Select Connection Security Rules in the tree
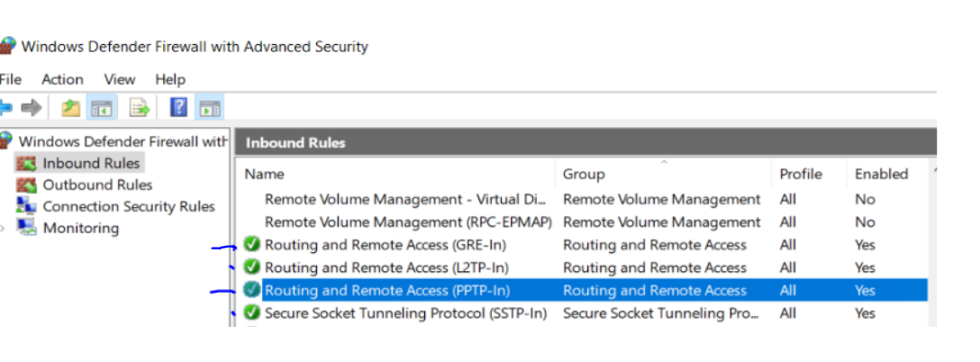The width and height of the screenshot is (980, 362). point(129,206)
